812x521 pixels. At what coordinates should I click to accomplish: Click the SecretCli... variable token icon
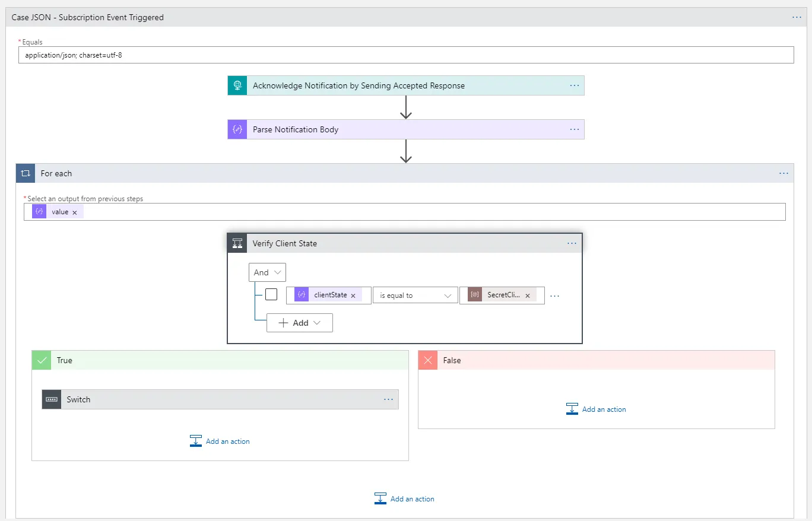[x=475, y=295]
